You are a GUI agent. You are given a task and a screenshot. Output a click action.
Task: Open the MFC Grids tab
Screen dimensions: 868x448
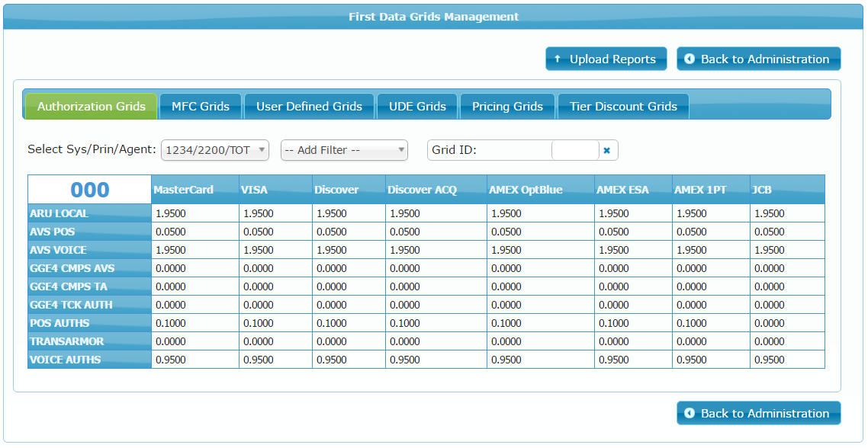[x=201, y=106]
